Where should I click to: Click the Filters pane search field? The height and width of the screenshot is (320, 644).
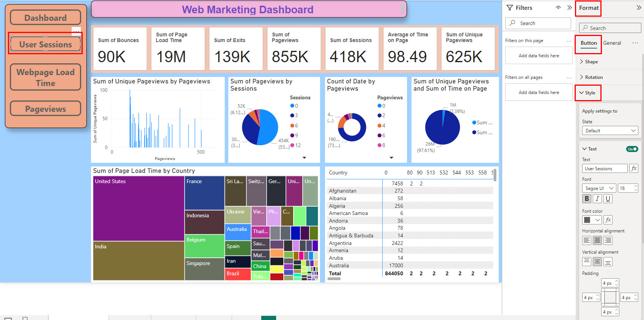pyautogui.click(x=538, y=23)
